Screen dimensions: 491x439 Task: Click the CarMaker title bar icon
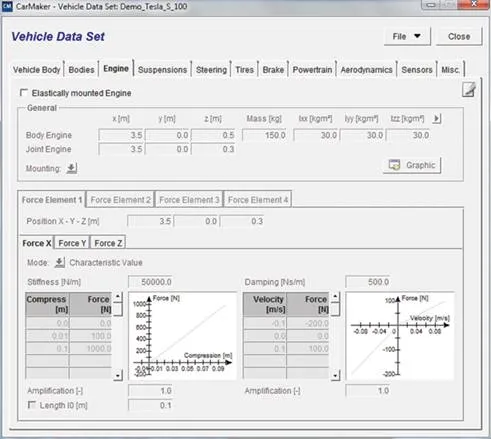click(7, 6)
